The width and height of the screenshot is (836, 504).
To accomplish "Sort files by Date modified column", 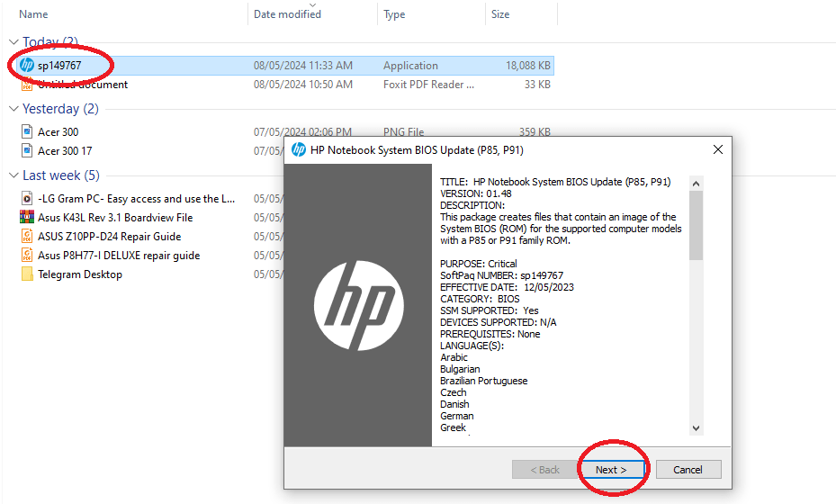I will (x=287, y=14).
